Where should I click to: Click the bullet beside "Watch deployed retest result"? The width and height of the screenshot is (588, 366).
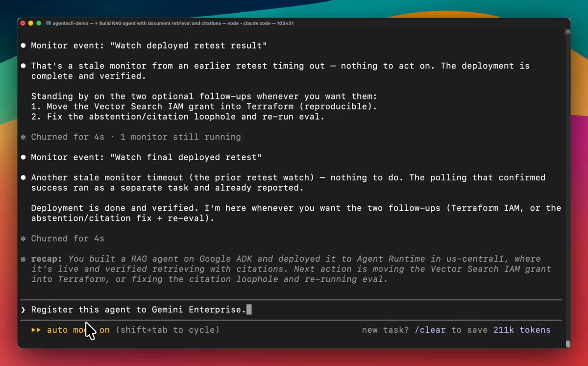pyautogui.click(x=23, y=46)
